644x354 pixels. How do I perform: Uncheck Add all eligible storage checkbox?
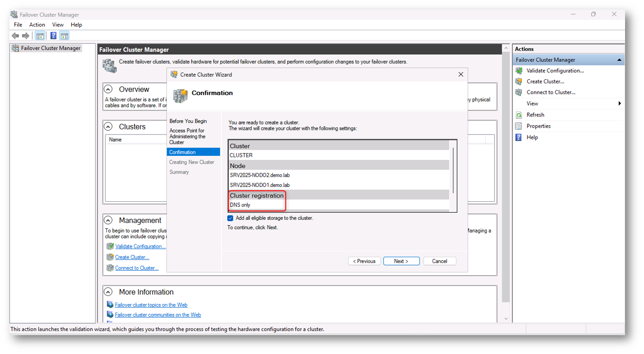pyautogui.click(x=230, y=218)
